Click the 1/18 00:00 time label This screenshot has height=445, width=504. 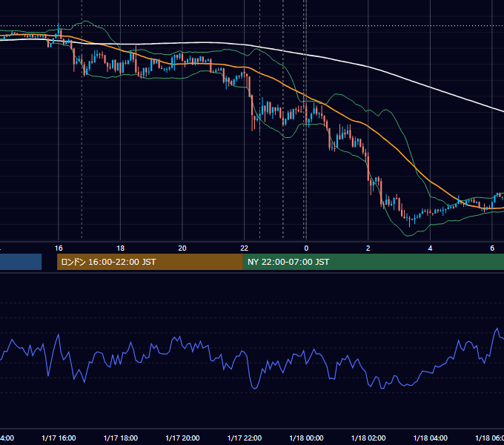pyautogui.click(x=306, y=438)
